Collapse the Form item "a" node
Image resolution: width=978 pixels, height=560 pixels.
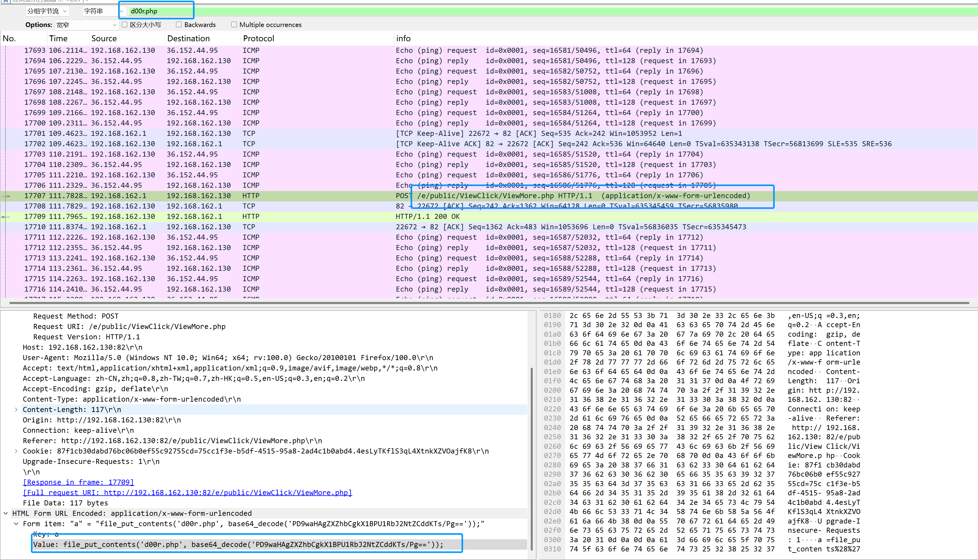[16, 524]
